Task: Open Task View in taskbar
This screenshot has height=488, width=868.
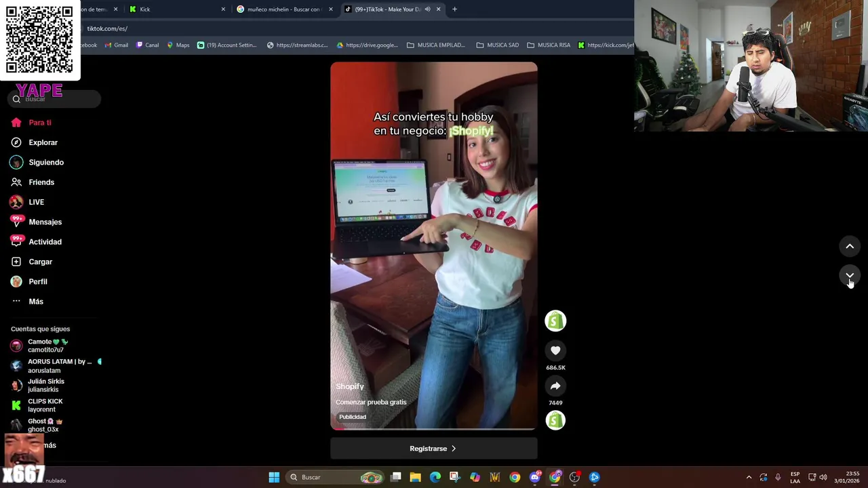Action: (x=396, y=477)
